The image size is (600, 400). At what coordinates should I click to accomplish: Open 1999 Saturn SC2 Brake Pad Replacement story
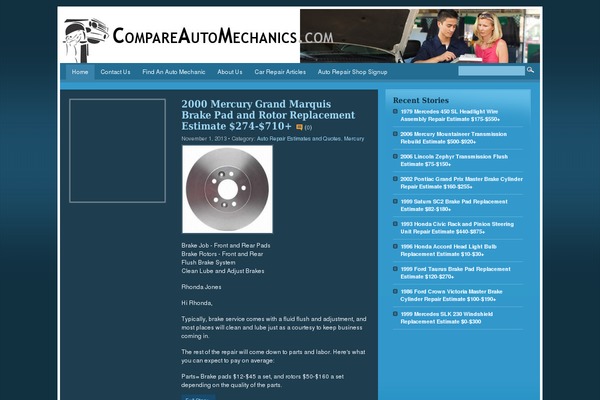point(454,205)
